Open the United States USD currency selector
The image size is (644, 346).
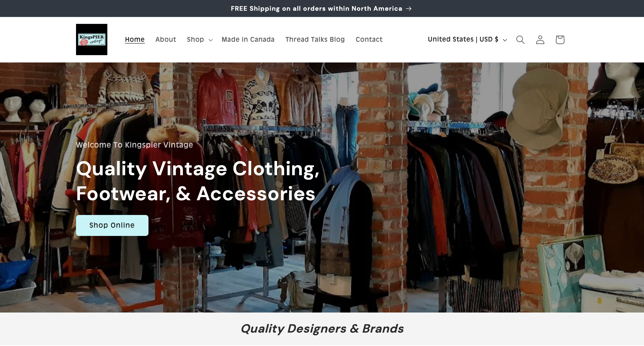(x=467, y=40)
